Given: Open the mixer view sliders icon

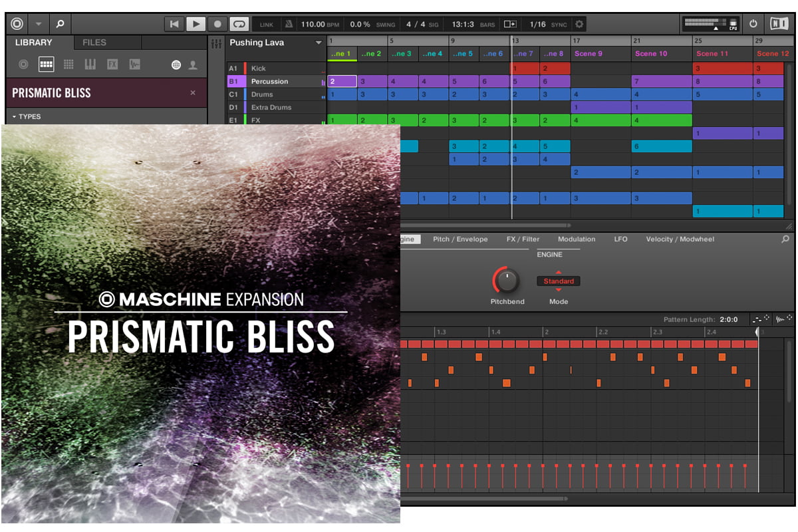Looking at the screenshot, I should (x=216, y=43).
